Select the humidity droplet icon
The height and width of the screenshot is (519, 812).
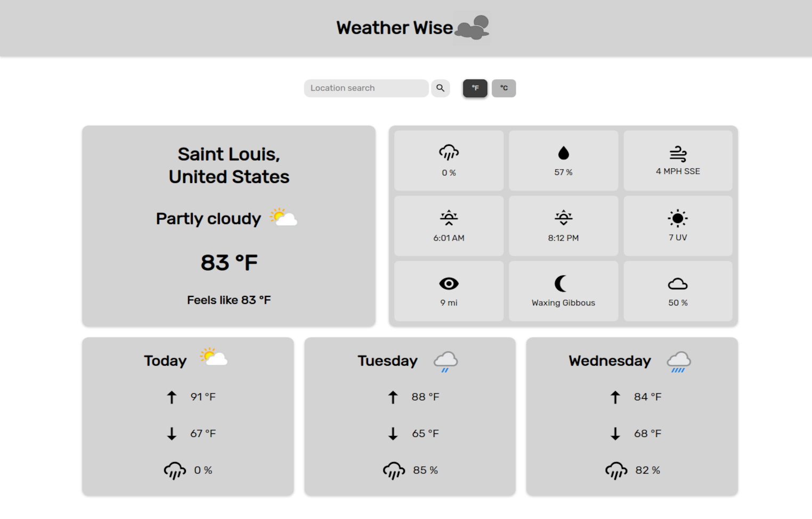pyautogui.click(x=563, y=152)
